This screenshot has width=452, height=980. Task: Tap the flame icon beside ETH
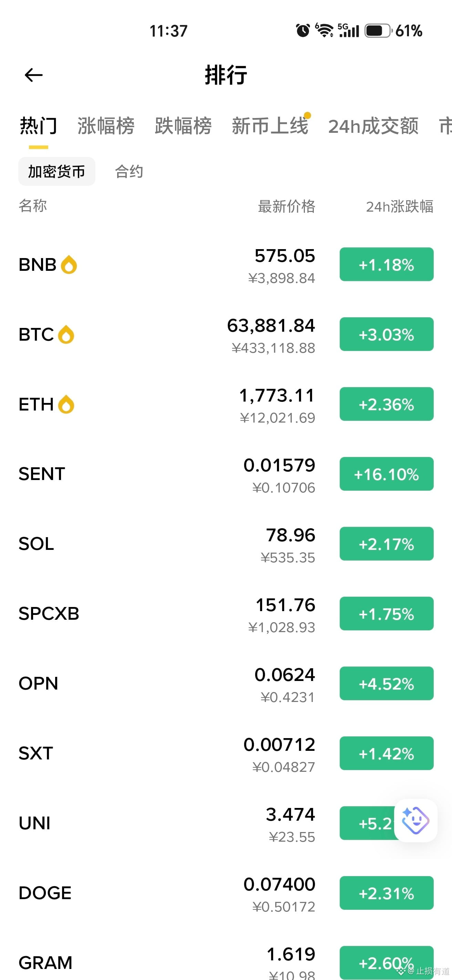click(66, 404)
